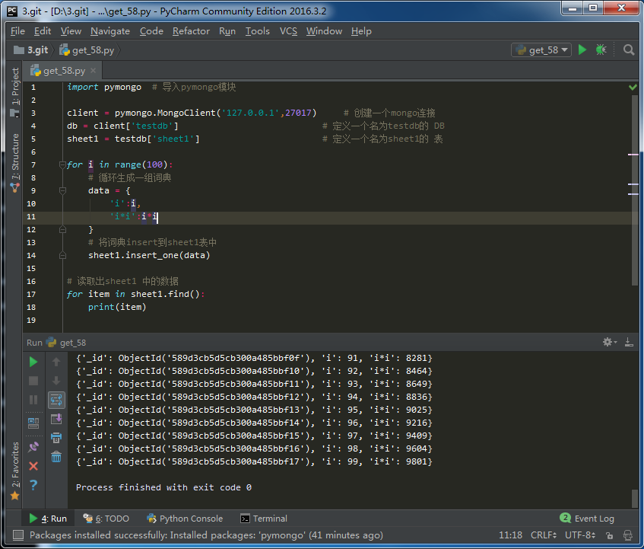
Task: Print the console output
Action: [x=56, y=438]
